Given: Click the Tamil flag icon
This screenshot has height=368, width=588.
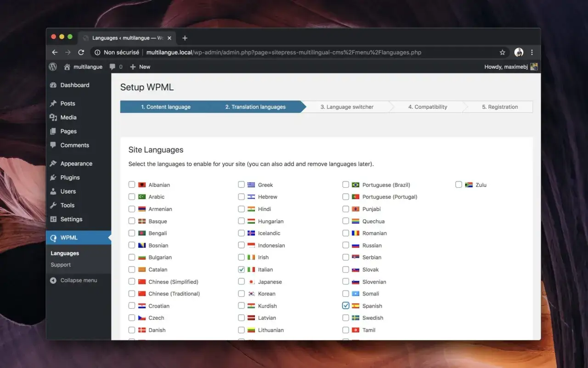Looking at the screenshot, I should click(356, 330).
